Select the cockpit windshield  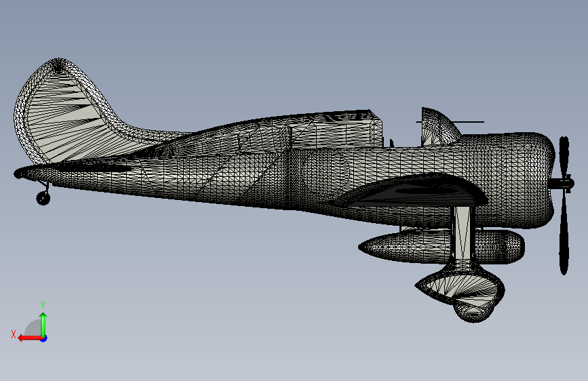point(439,127)
